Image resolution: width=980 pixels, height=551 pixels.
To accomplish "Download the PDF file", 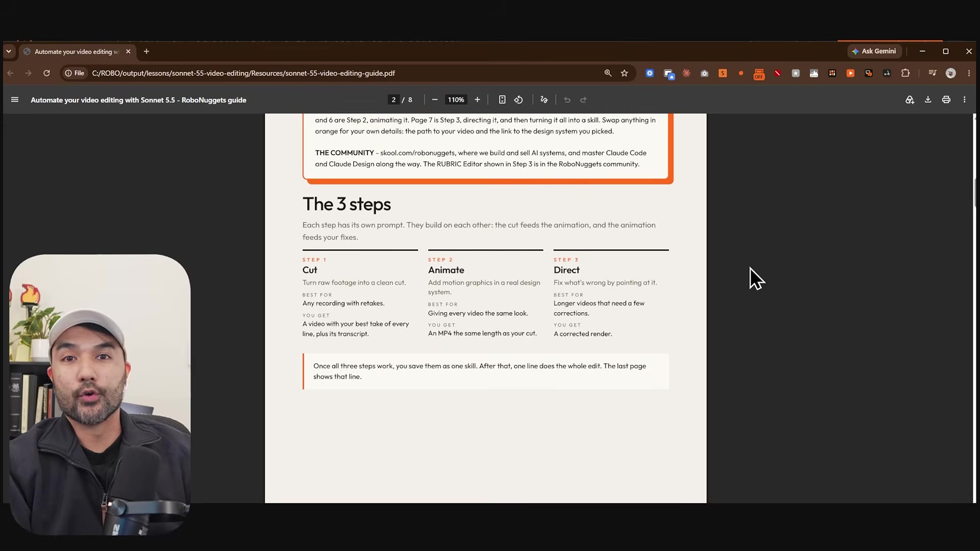I will pos(928,99).
